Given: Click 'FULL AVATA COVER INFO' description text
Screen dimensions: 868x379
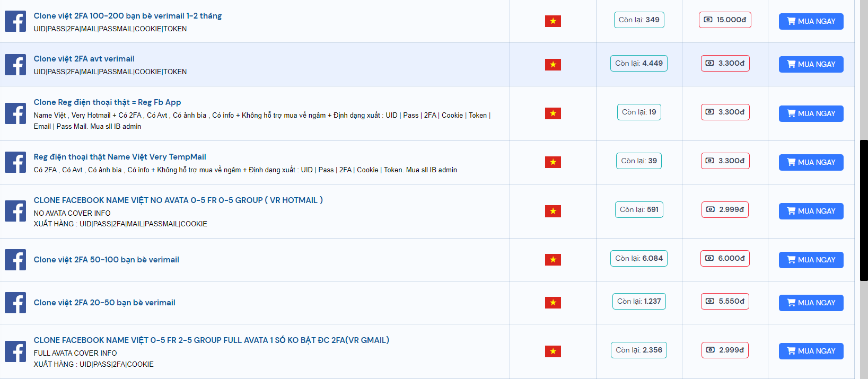Looking at the screenshot, I should click(75, 353).
